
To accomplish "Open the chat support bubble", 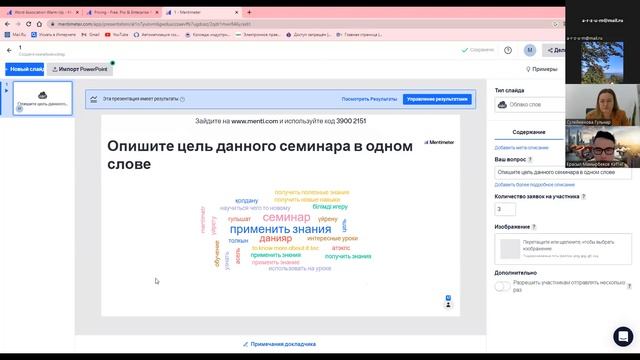I will 623,336.
